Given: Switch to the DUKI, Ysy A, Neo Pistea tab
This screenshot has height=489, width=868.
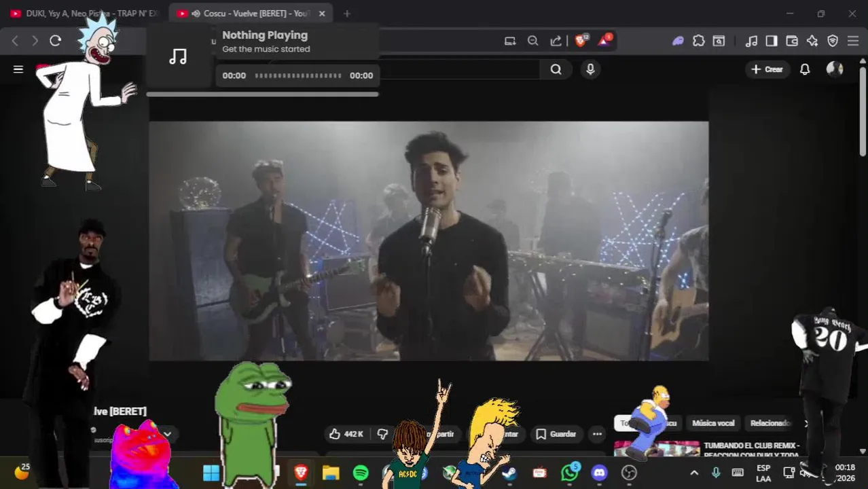Looking at the screenshot, I should pyautogui.click(x=84, y=14).
